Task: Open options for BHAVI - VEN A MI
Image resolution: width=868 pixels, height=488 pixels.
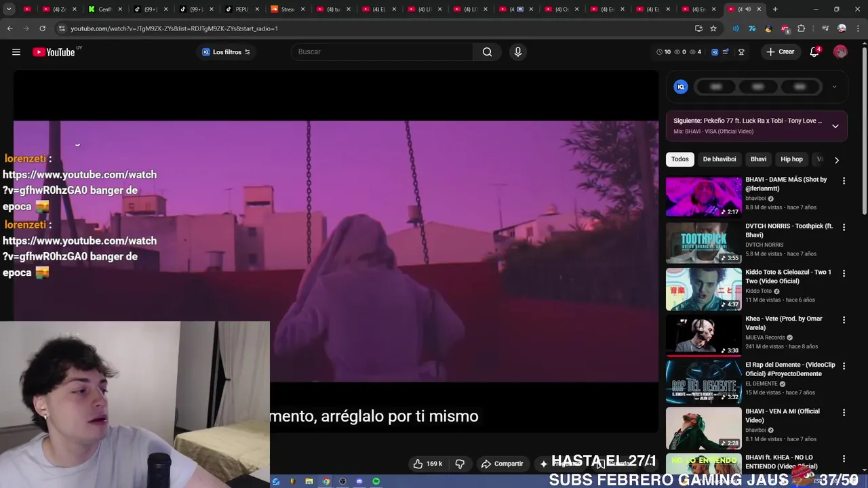Action: point(844,412)
